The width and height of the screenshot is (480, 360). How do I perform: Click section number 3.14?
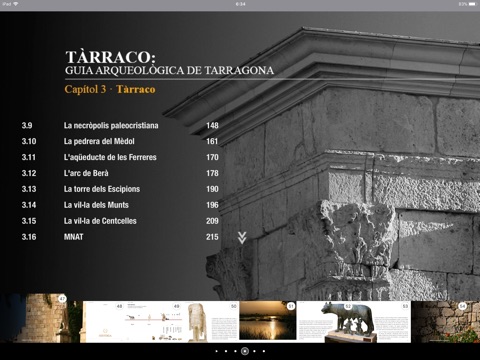[29, 205]
